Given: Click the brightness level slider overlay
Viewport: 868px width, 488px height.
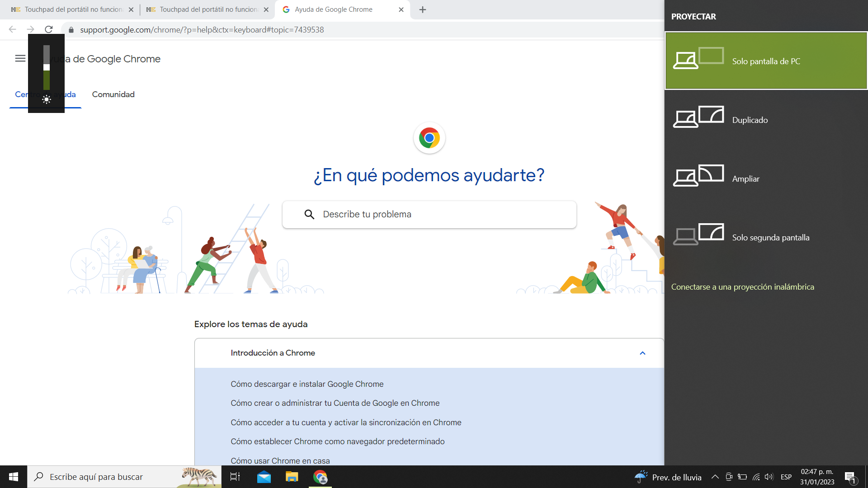Looking at the screenshot, I should [x=47, y=67].
